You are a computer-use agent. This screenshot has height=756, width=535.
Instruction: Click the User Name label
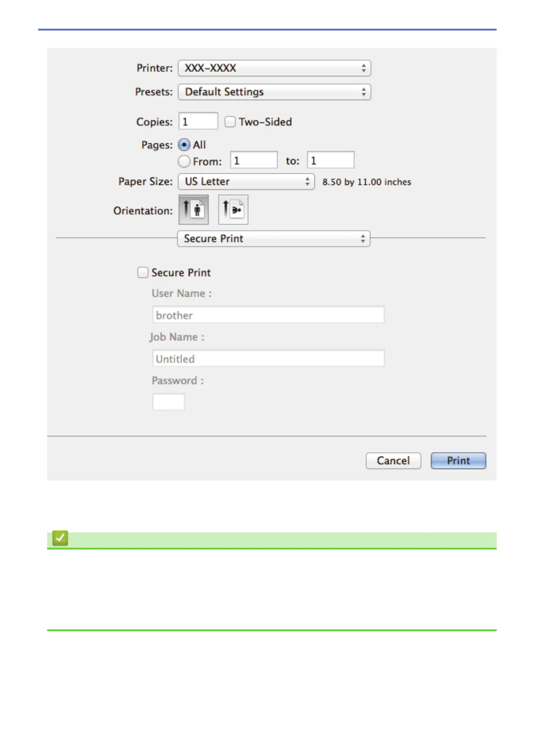click(x=181, y=294)
